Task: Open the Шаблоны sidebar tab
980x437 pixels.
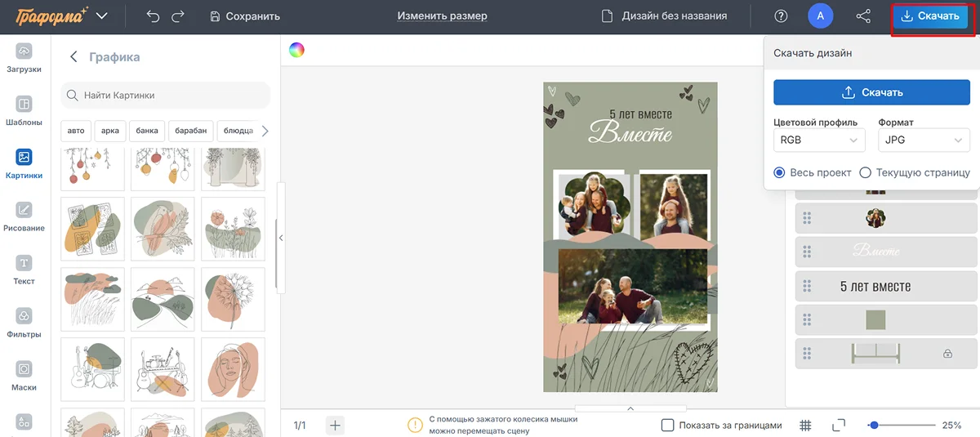Action: pyautogui.click(x=24, y=111)
